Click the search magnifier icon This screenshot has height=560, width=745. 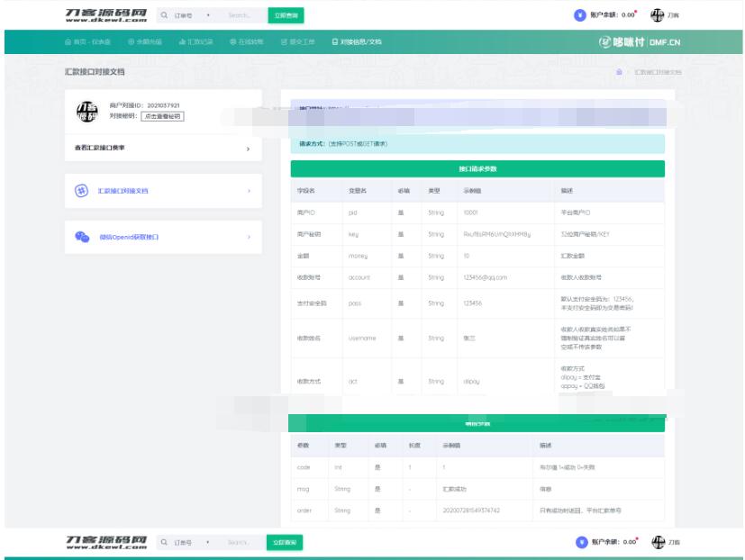(164, 15)
